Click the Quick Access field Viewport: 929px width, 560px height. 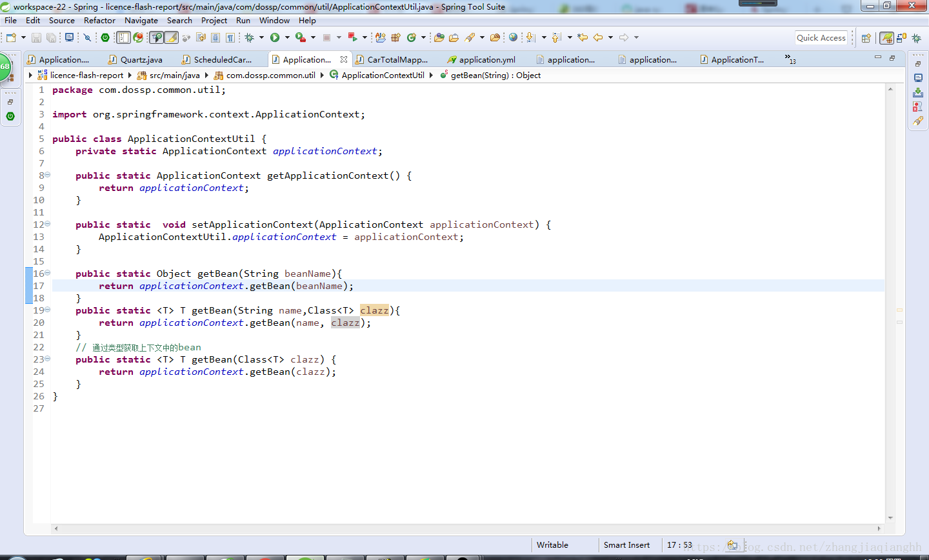tap(821, 37)
